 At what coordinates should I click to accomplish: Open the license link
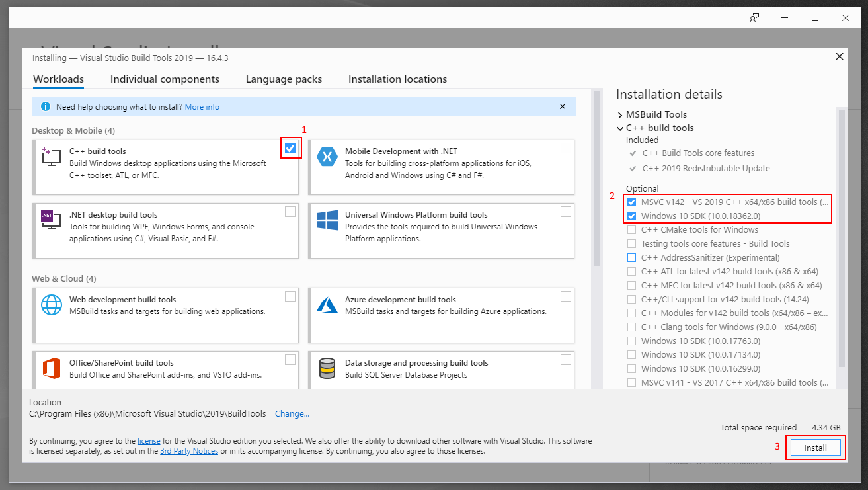point(149,441)
